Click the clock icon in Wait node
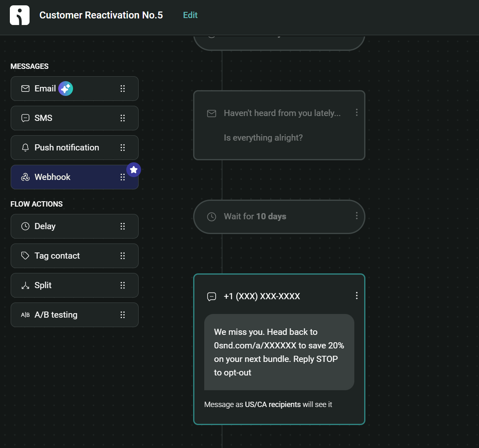The height and width of the screenshot is (448, 479). coord(212,217)
